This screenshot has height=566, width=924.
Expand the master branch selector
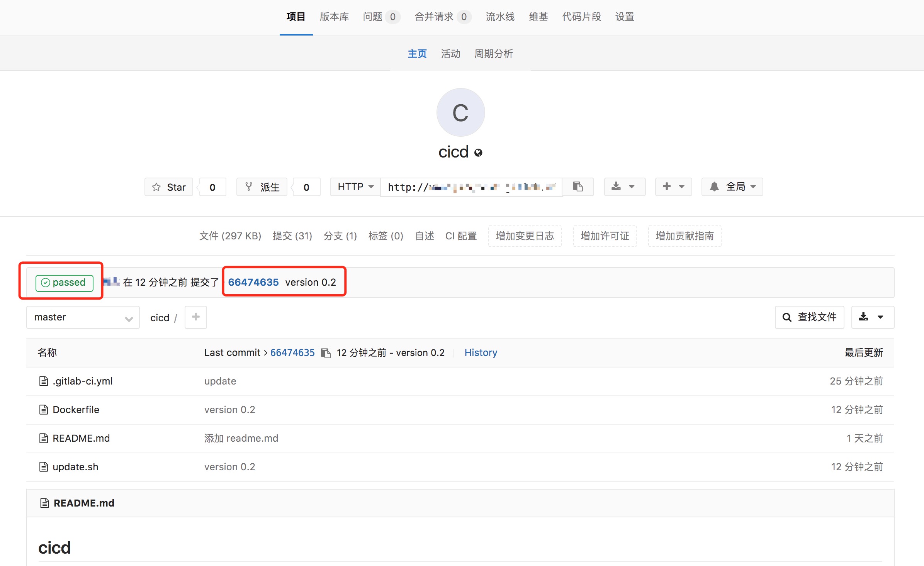pos(83,317)
